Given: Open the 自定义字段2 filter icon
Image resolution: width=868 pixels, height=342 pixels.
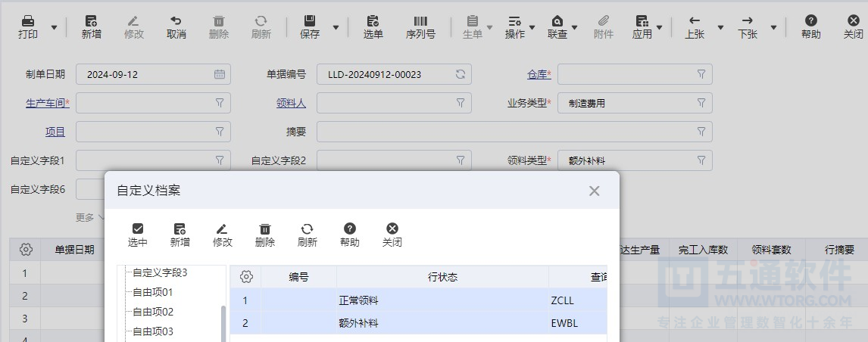Looking at the screenshot, I should pos(460,160).
